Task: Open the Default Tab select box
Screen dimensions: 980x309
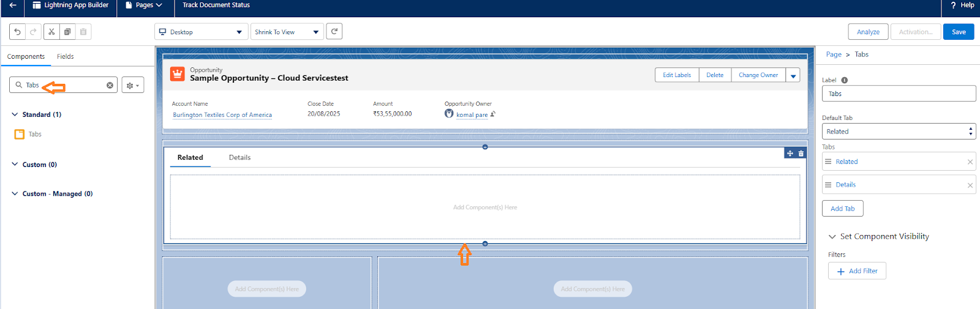Action: pyautogui.click(x=898, y=132)
